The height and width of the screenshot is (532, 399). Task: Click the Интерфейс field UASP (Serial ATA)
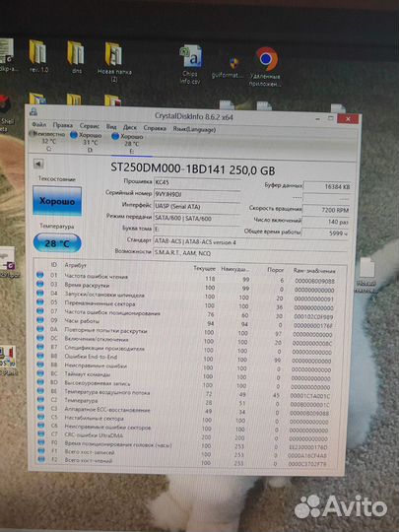[x=197, y=206]
